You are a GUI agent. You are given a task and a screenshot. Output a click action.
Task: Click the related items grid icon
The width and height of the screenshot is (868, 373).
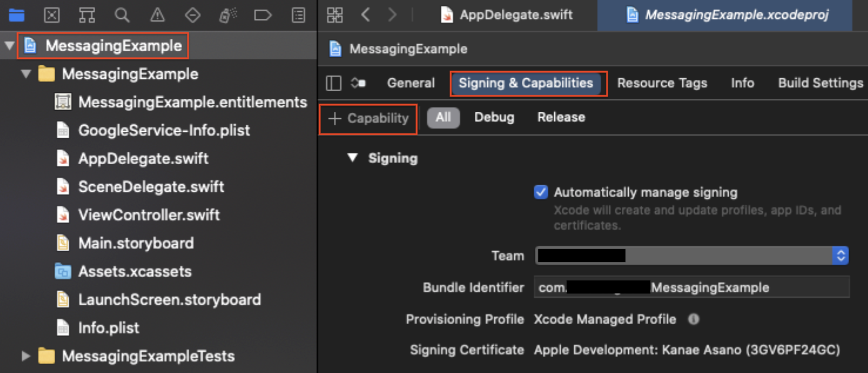coord(335,15)
